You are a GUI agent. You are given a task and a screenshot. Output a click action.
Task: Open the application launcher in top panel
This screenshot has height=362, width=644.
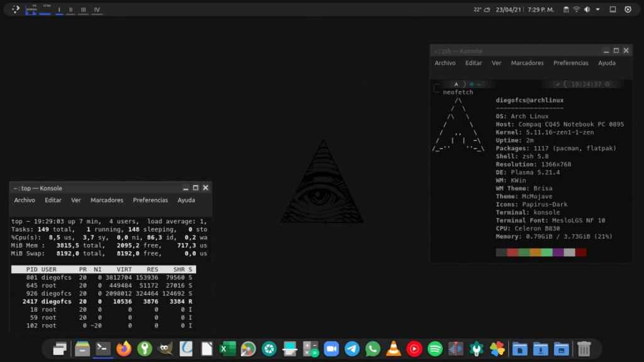[16, 9]
